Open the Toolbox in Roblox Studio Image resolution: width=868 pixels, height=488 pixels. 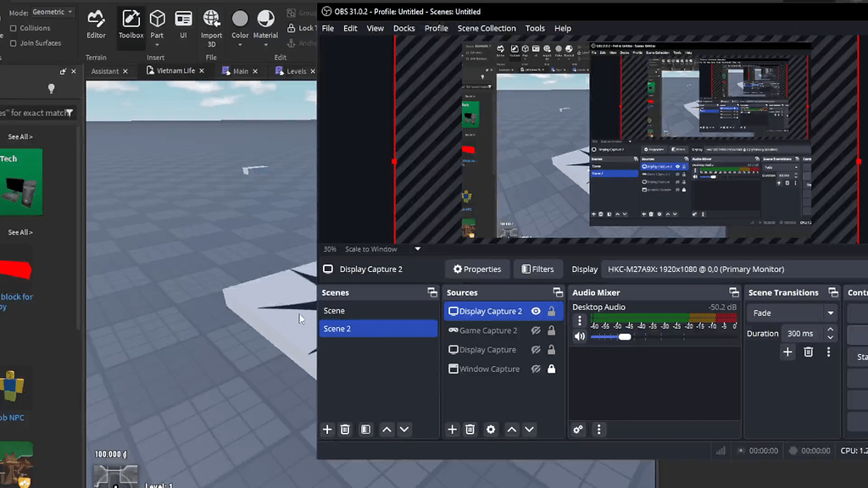pyautogui.click(x=131, y=25)
